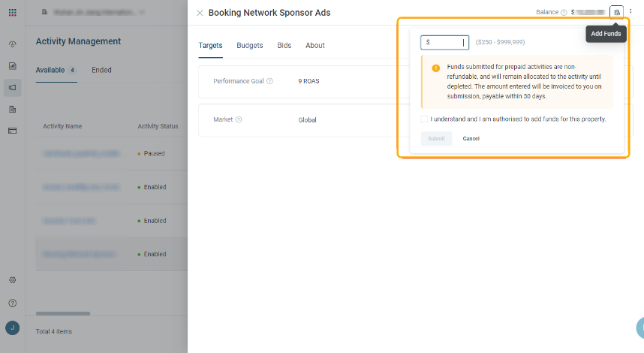Click the $250 - $999,999 range hint
Screen dimensions: 644x353
tap(500, 42)
